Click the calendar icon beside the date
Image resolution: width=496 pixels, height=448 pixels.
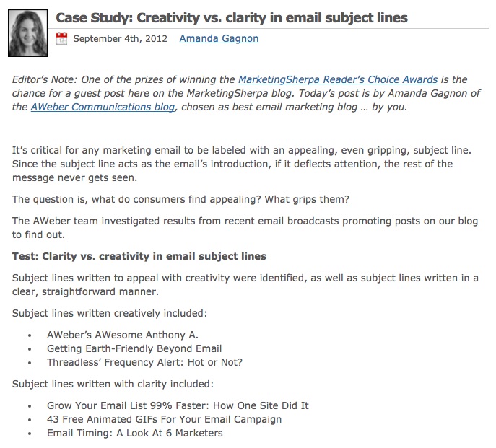[61, 39]
